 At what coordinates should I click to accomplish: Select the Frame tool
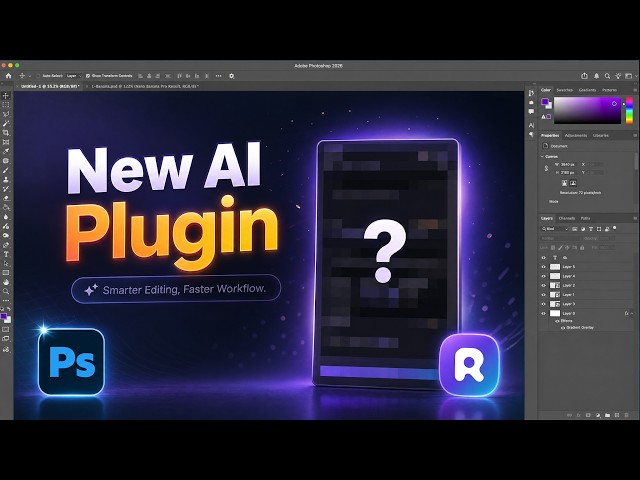6,142
